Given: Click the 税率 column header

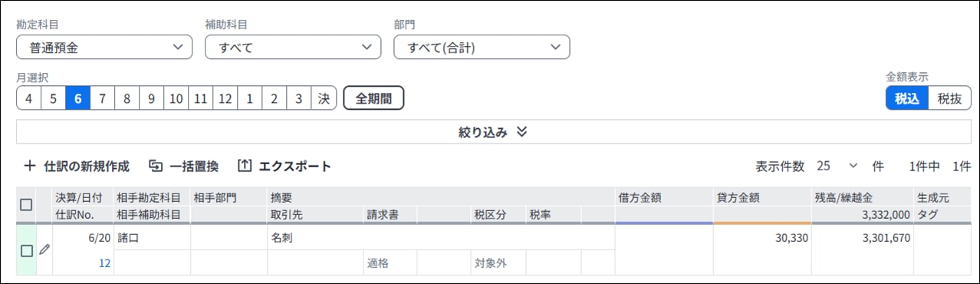Looking at the screenshot, I should coord(554,215).
